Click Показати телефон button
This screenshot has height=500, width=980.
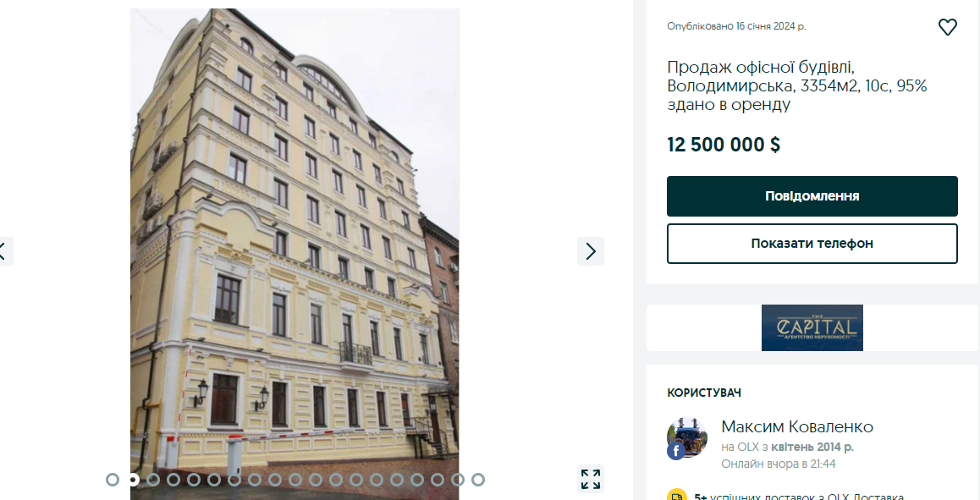(812, 244)
